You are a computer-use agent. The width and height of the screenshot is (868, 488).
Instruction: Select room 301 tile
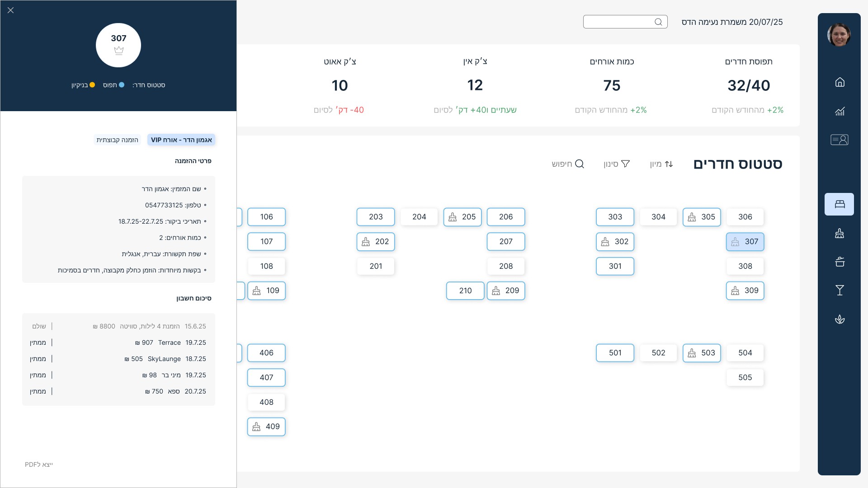tap(615, 266)
